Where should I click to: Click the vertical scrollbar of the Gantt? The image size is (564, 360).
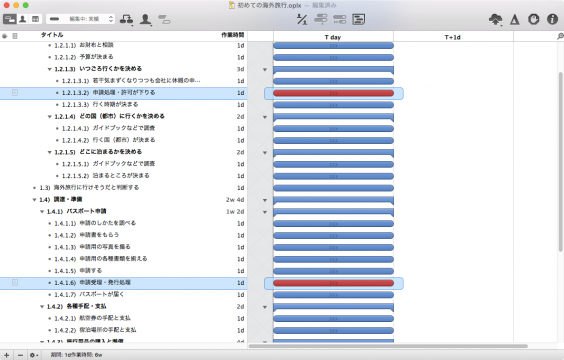click(560, 162)
